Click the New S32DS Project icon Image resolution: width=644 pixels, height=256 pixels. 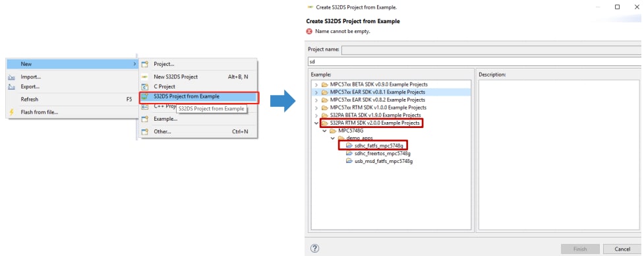pos(144,77)
